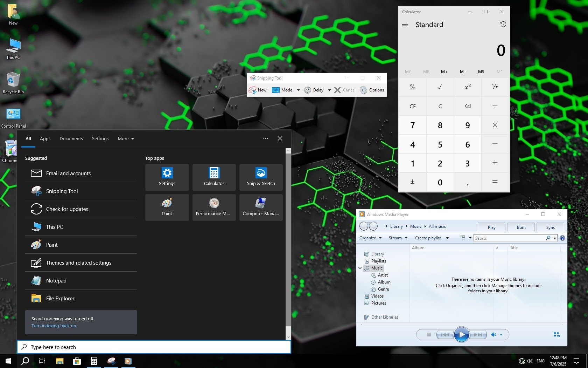Collapse the Music tree node
Image resolution: width=588 pixels, height=368 pixels.
click(360, 268)
